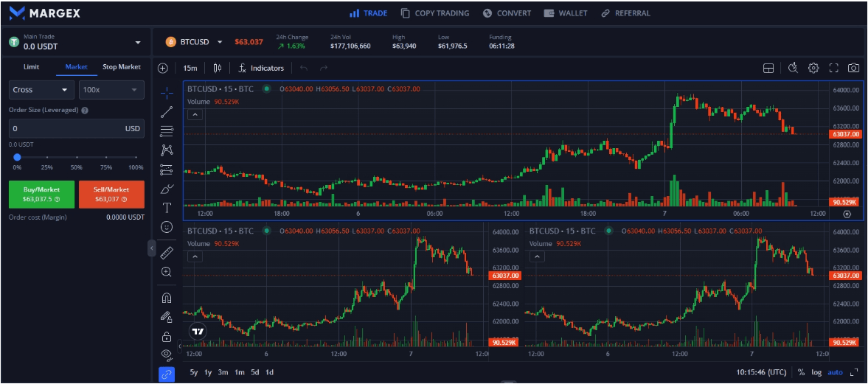This screenshot has height=384, width=868.
Task: Undo the last chart action
Action: pos(303,68)
